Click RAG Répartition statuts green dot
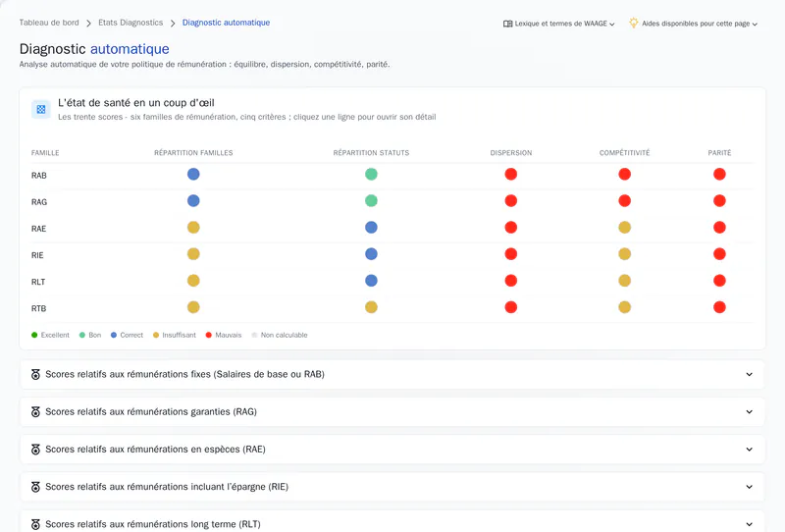 tap(371, 201)
